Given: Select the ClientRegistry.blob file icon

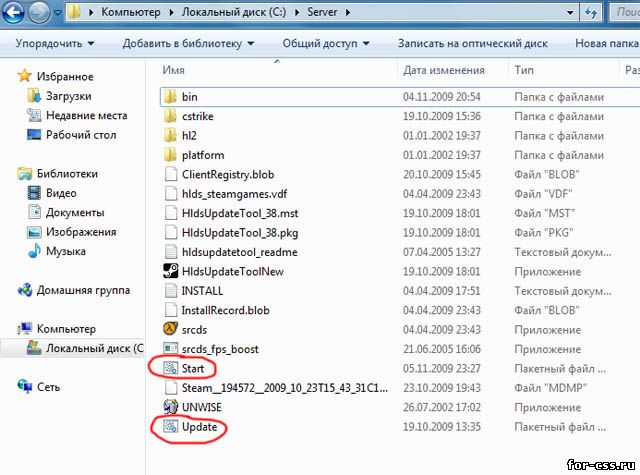Looking at the screenshot, I should tap(171, 174).
